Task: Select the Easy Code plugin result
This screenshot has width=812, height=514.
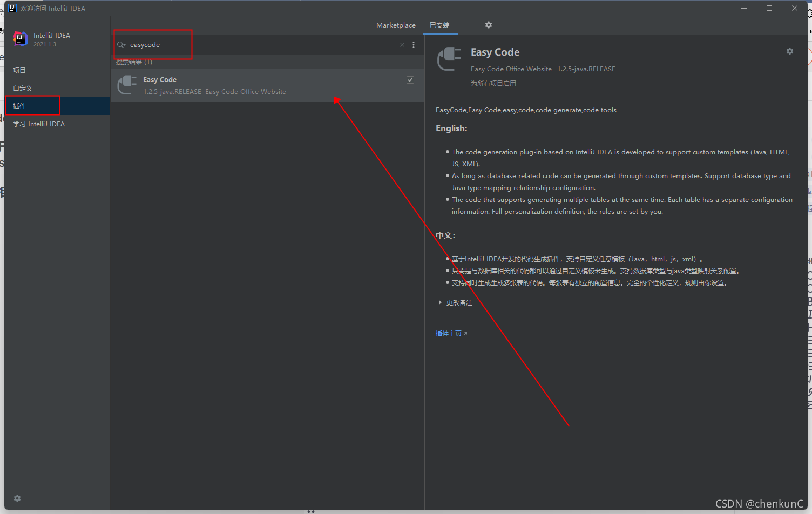Action: (267, 85)
